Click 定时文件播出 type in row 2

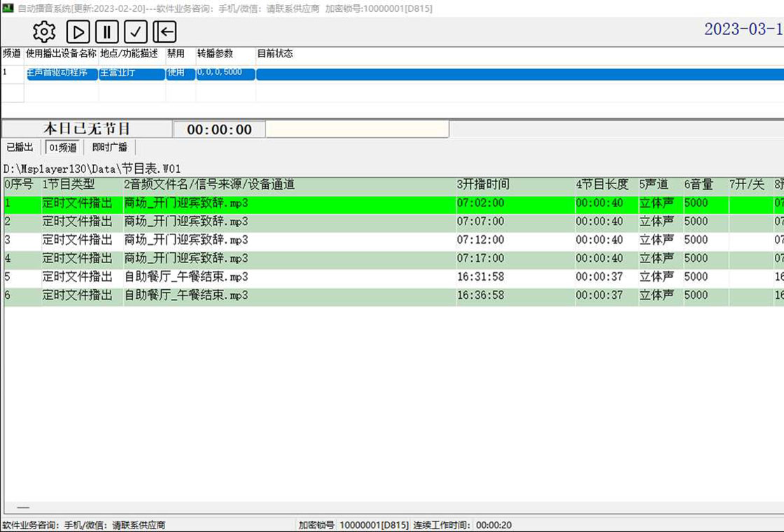click(x=77, y=221)
